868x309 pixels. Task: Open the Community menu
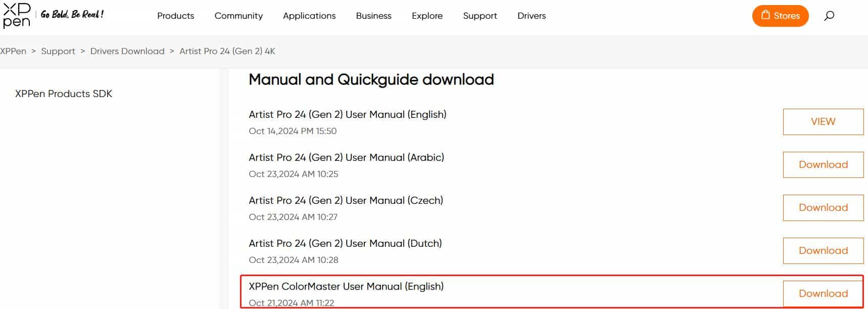(238, 16)
